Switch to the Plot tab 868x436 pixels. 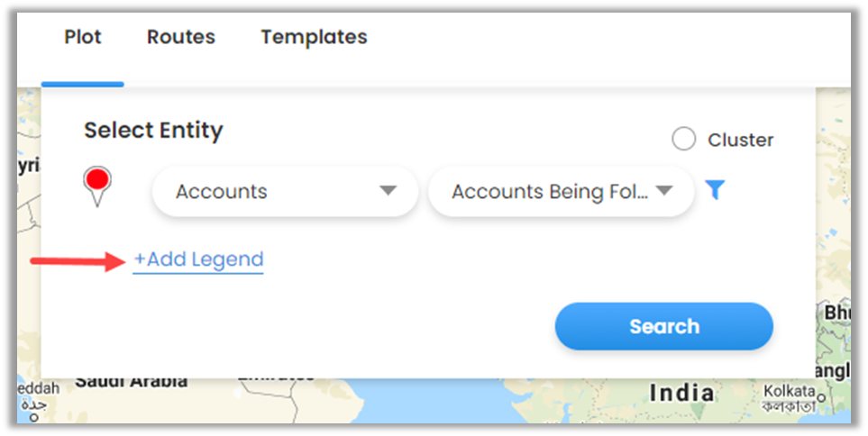[83, 38]
